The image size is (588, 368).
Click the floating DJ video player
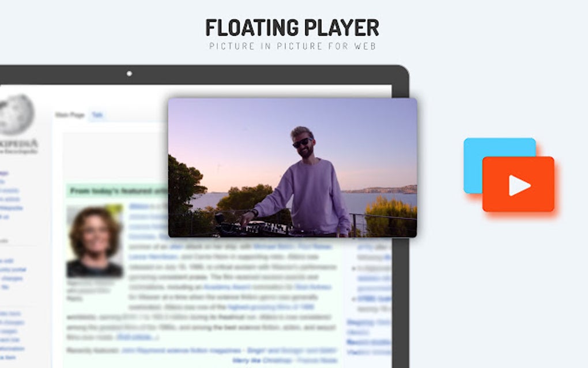[291, 168]
